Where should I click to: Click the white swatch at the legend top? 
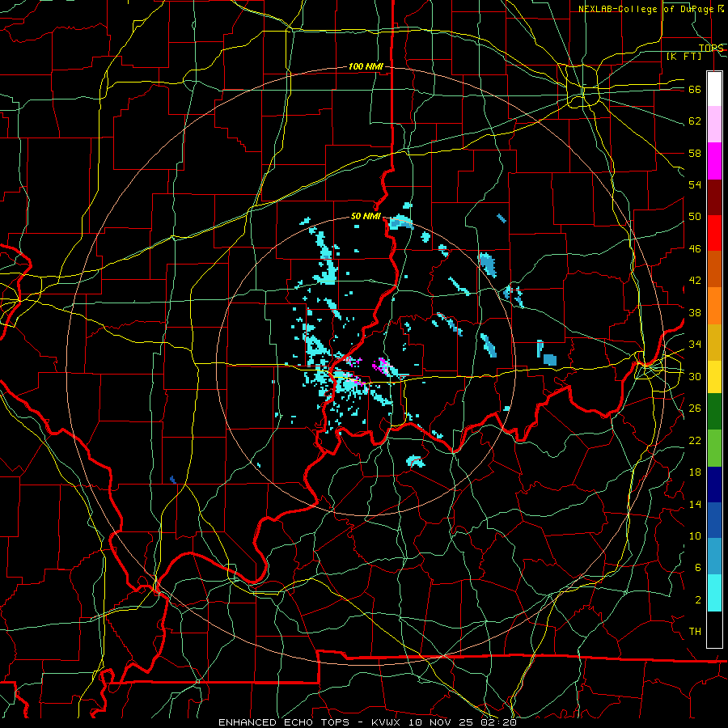[x=714, y=89]
